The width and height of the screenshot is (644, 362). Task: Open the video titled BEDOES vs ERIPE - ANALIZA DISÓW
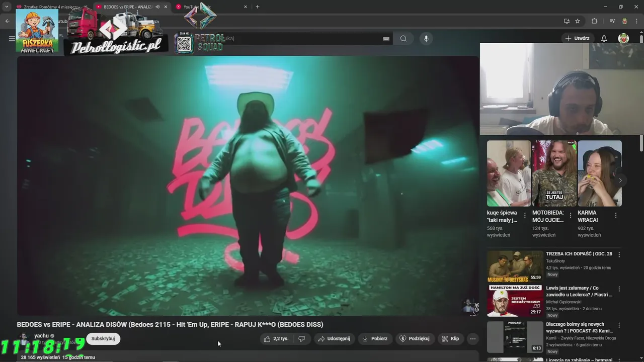click(170, 324)
